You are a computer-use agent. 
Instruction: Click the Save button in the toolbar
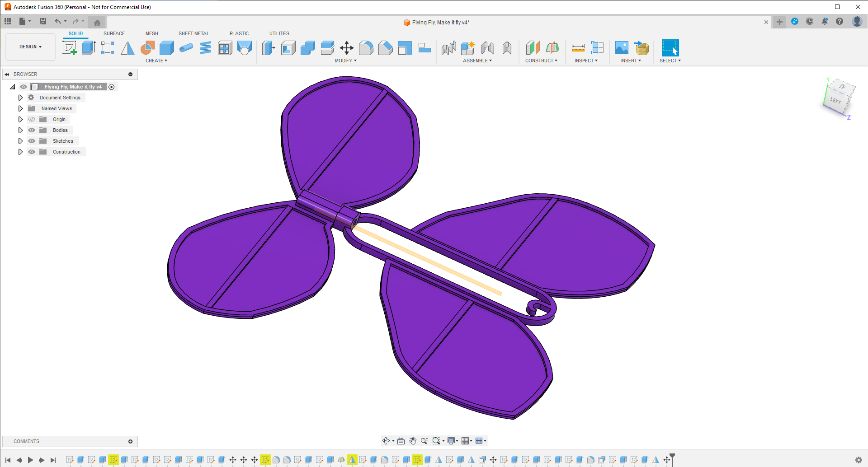[x=43, y=21]
